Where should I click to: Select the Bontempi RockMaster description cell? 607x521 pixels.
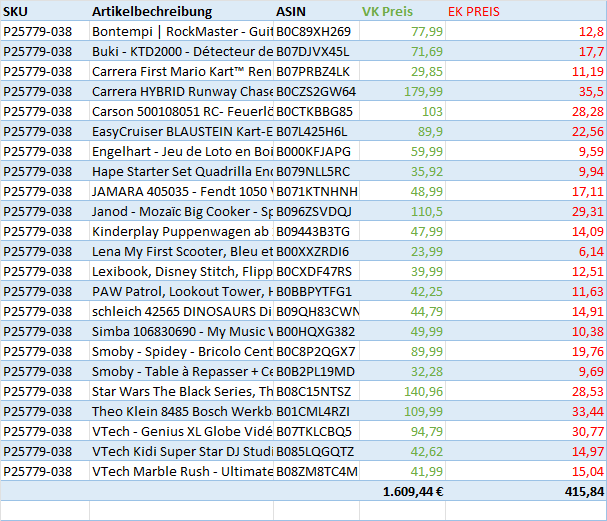[x=180, y=31]
